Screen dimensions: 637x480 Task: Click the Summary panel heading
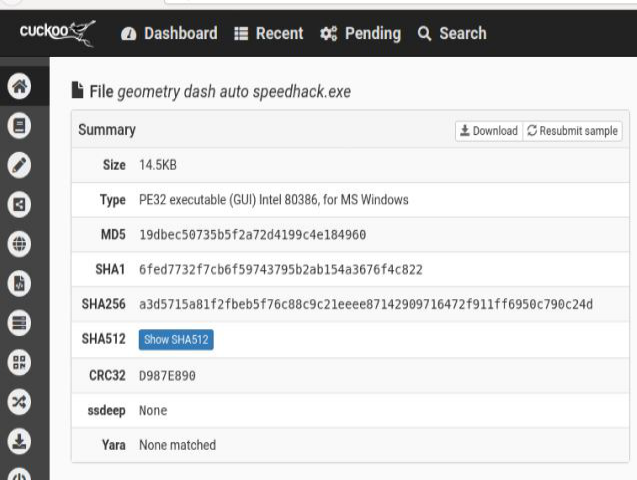point(107,130)
